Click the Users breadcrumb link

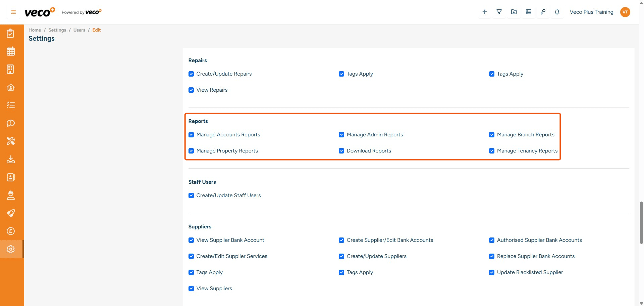79,30
